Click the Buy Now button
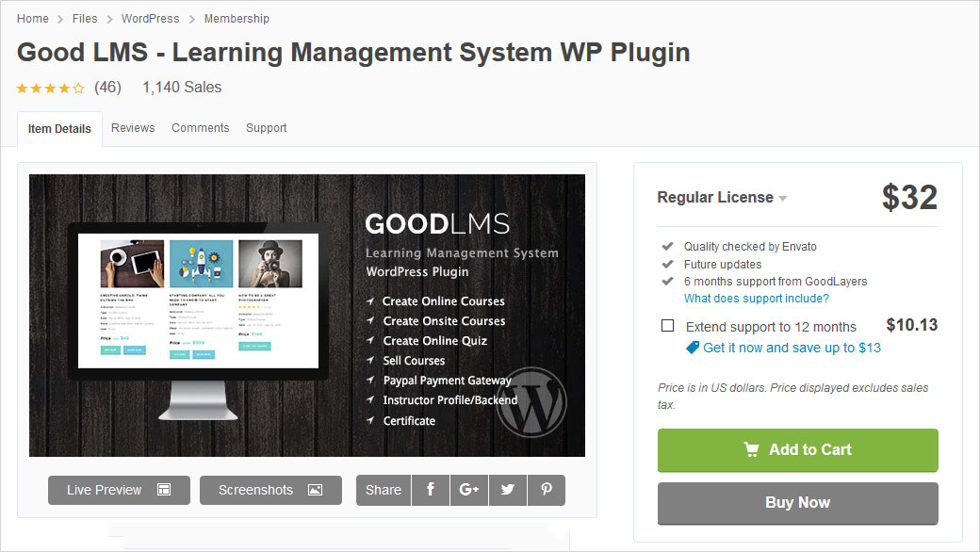 tap(797, 503)
